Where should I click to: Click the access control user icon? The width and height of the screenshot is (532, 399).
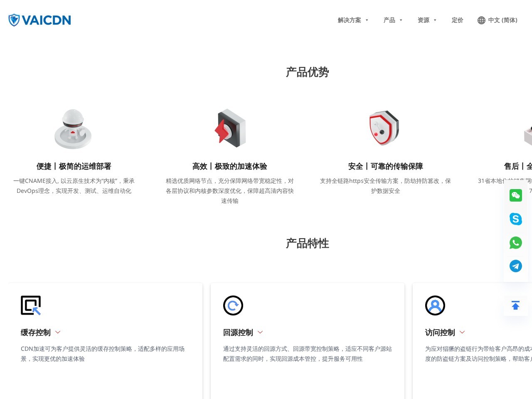[x=435, y=305]
